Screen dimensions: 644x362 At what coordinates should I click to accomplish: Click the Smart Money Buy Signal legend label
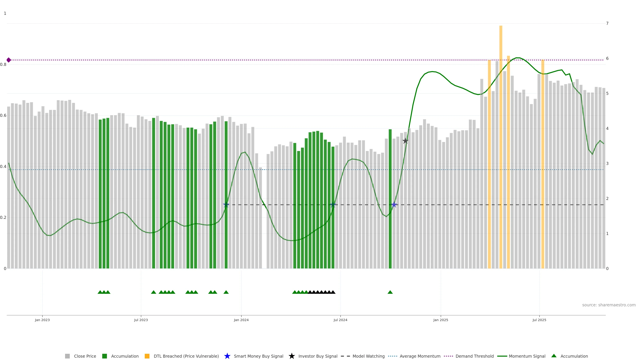tap(258, 356)
